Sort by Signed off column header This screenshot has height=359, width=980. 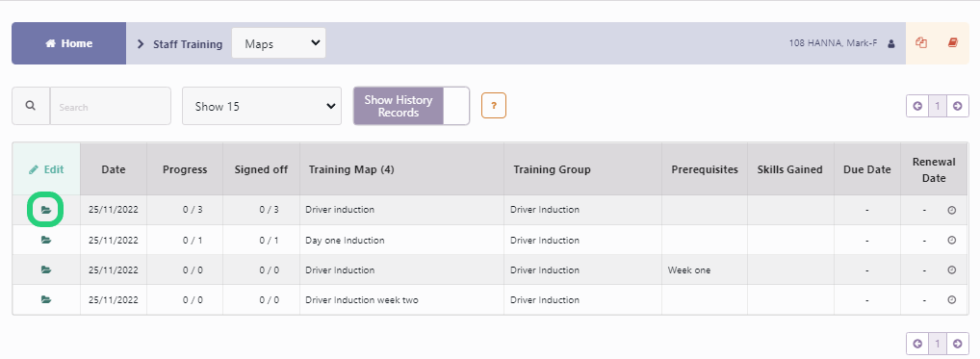[x=261, y=169]
